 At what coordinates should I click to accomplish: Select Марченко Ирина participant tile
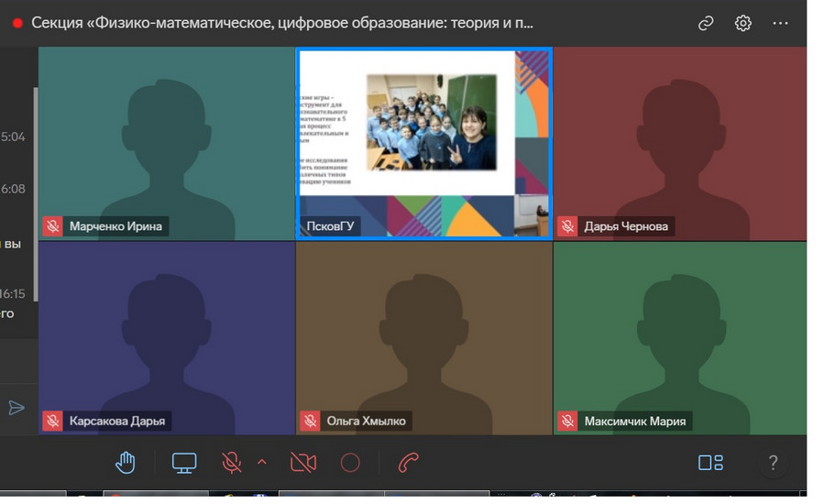tap(166, 142)
